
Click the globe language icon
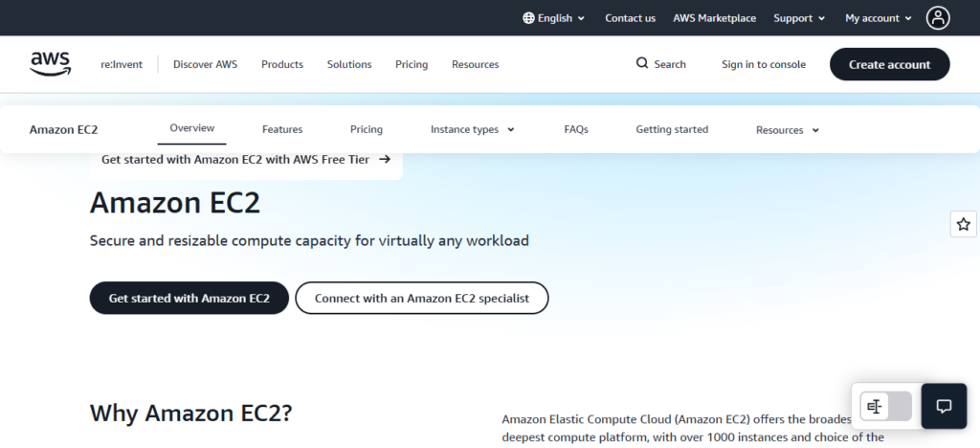tap(528, 18)
